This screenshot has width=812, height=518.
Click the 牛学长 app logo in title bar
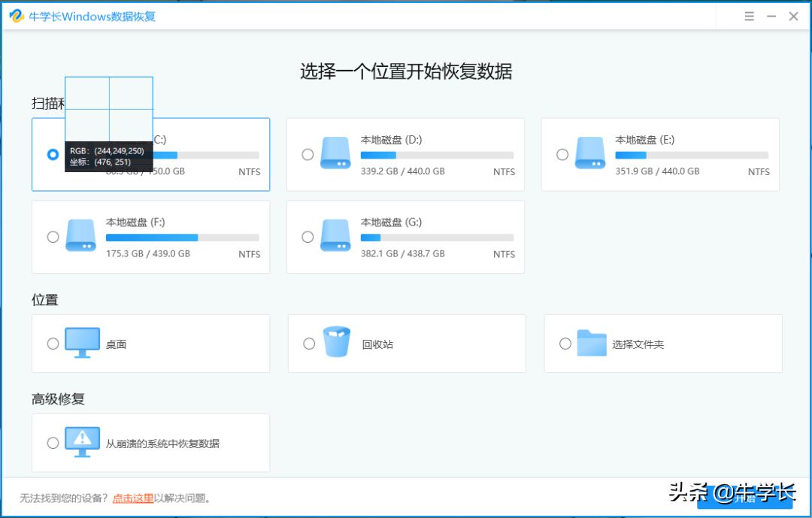point(16,15)
